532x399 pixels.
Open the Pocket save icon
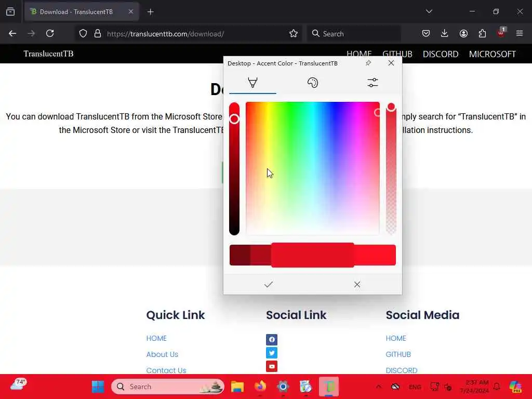coord(426,34)
